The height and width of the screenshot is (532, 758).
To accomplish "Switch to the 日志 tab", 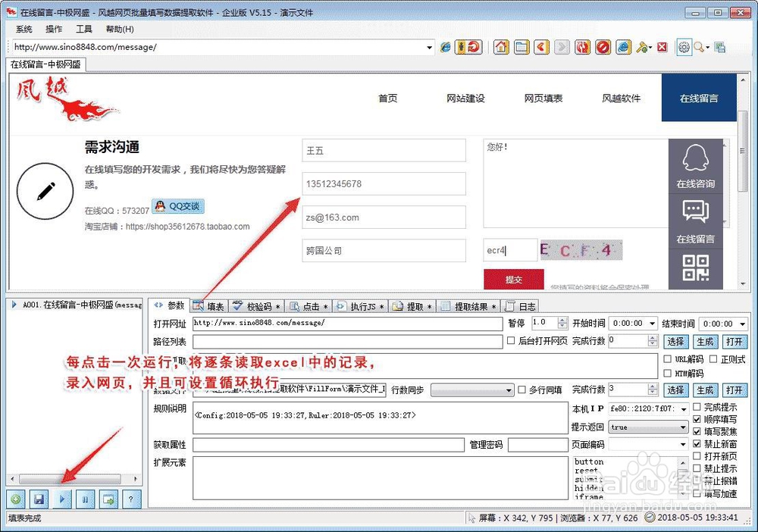I will pos(520,306).
